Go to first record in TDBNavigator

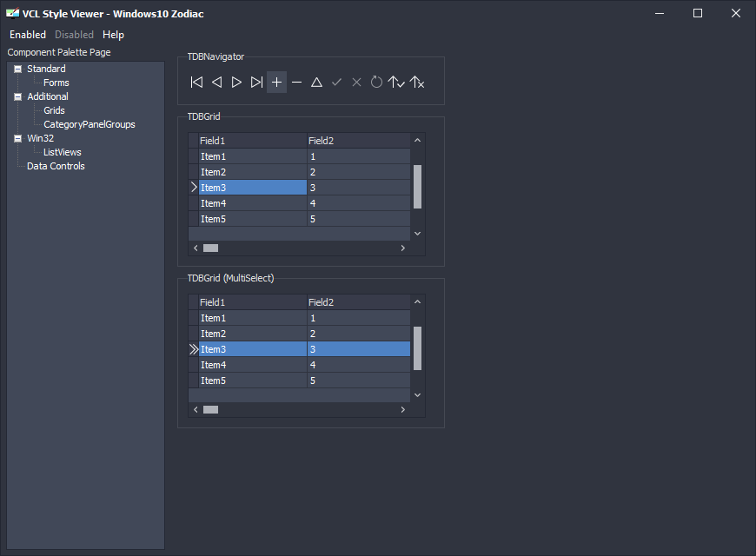(x=196, y=83)
